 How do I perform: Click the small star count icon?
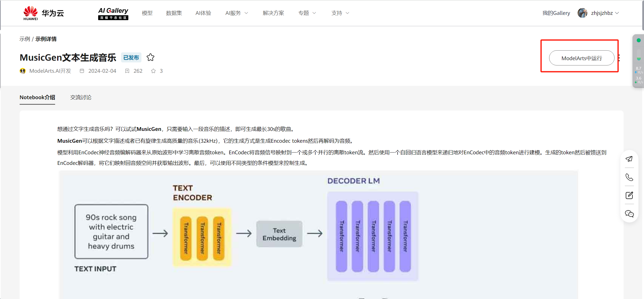pos(153,71)
